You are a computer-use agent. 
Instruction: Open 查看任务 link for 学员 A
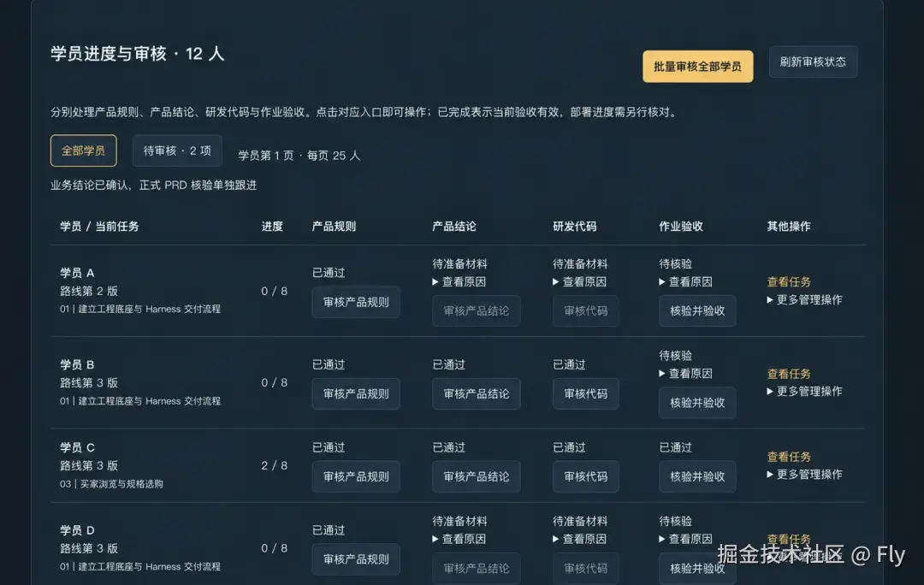coord(789,281)
